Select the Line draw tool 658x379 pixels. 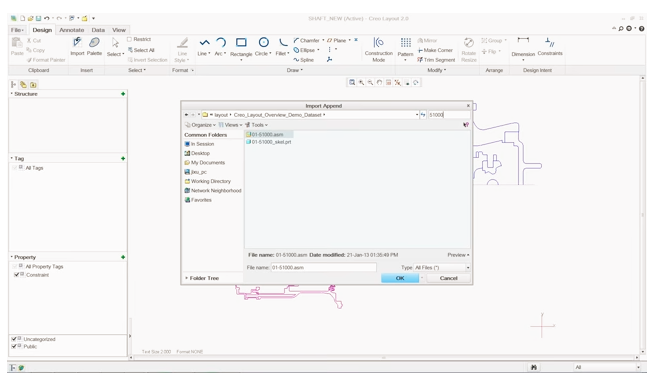204,47
